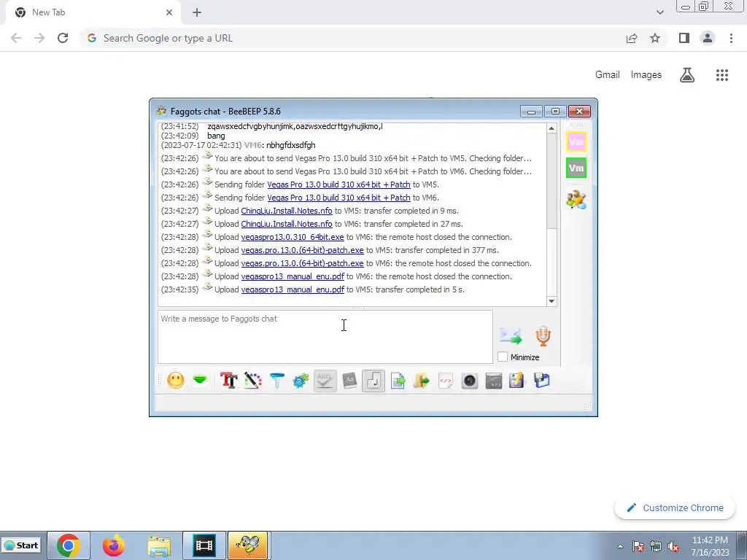
Task: Click the Chrome forward arrow
Action: (x=39, y=38)
